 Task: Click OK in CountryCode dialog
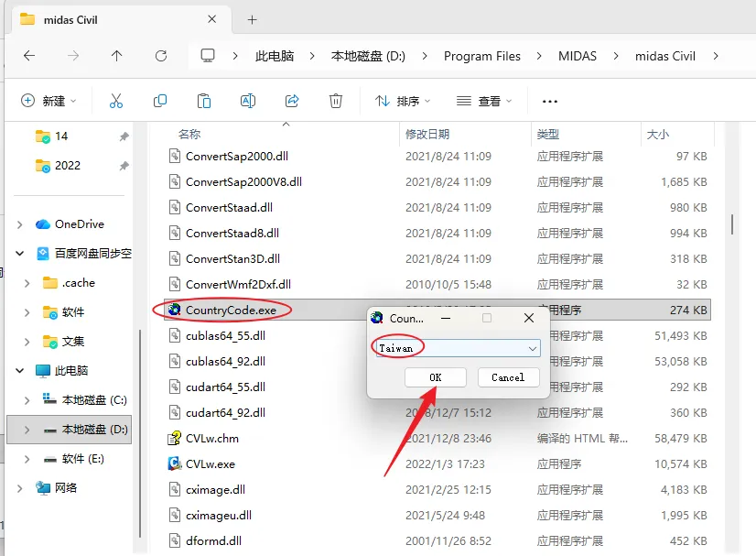click(436, 377)
